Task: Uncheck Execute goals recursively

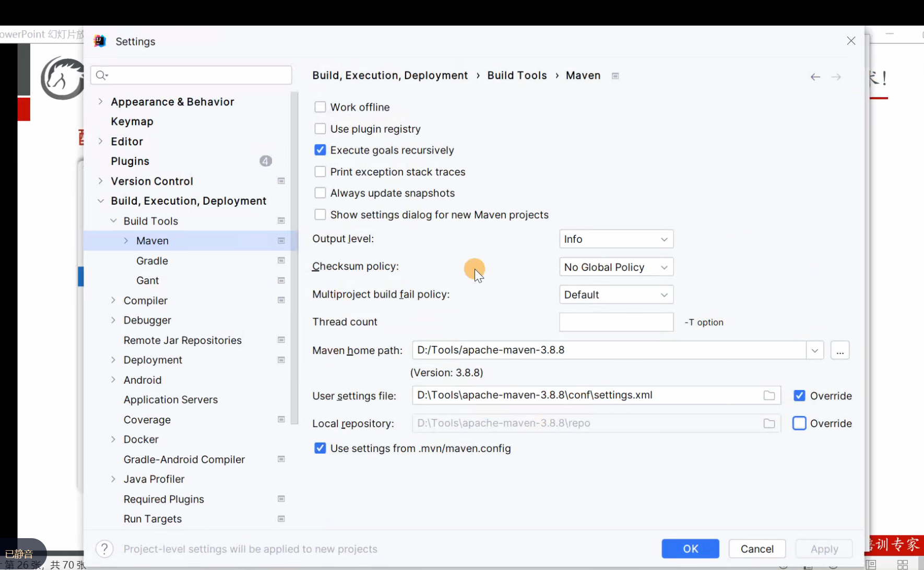Action: click(x=320, y=150)
